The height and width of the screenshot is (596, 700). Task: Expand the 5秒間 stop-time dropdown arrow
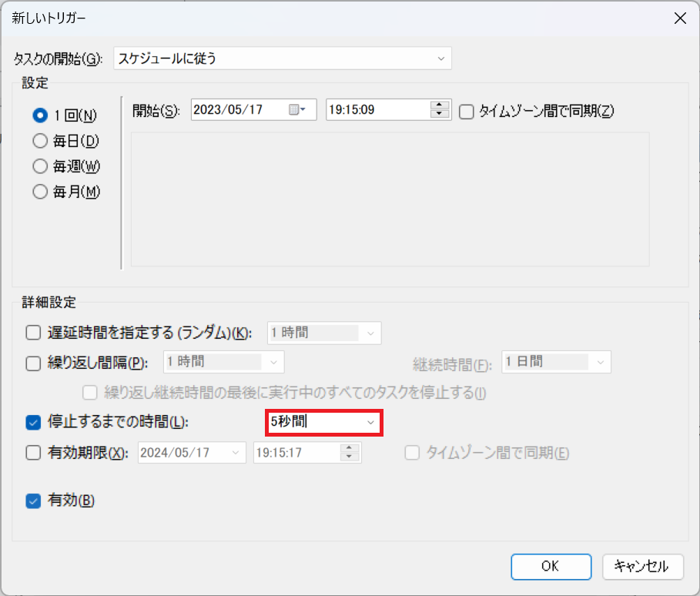pyautogui.click(x=370, y=422)
